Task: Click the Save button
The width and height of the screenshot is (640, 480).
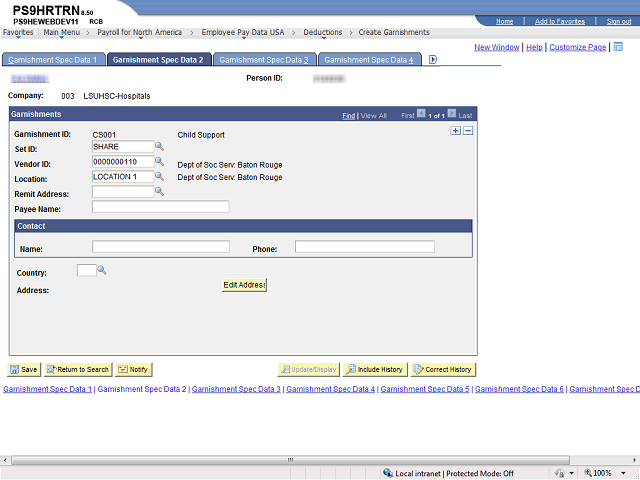Action: 24,370
